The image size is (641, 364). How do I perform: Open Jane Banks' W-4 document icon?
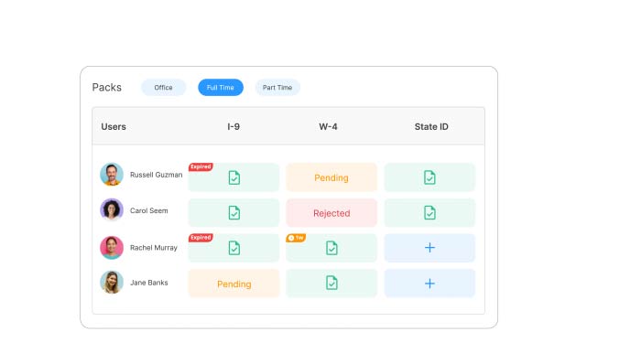click(x=331, y=283)
